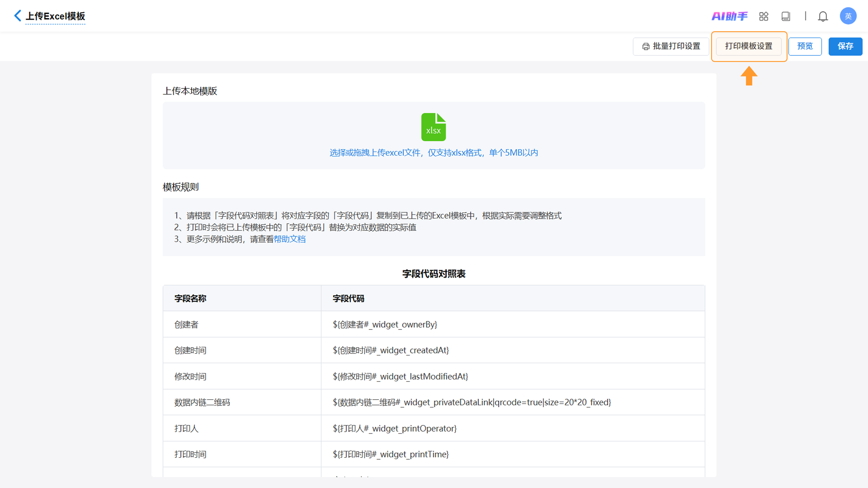This screenshot has height=488, width=868.
Task: Open the help book icon
Action: 785,16
